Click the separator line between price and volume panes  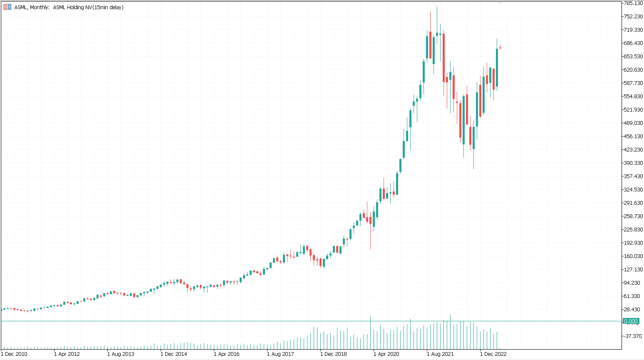pyautogui.click(x=311, y=321)
